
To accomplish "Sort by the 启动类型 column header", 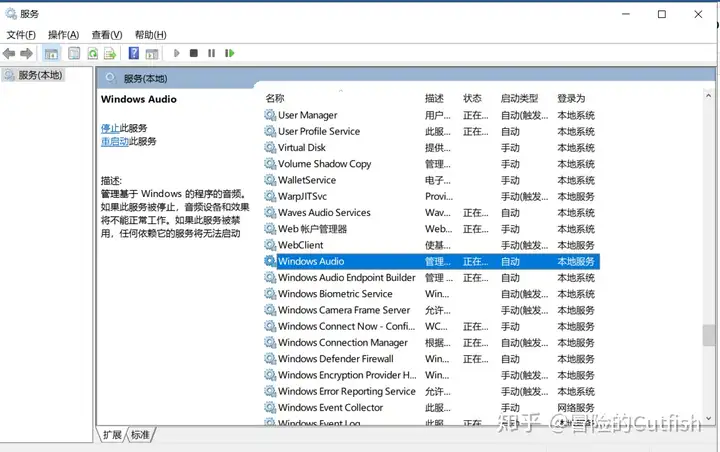I will (x=519, y=98).
